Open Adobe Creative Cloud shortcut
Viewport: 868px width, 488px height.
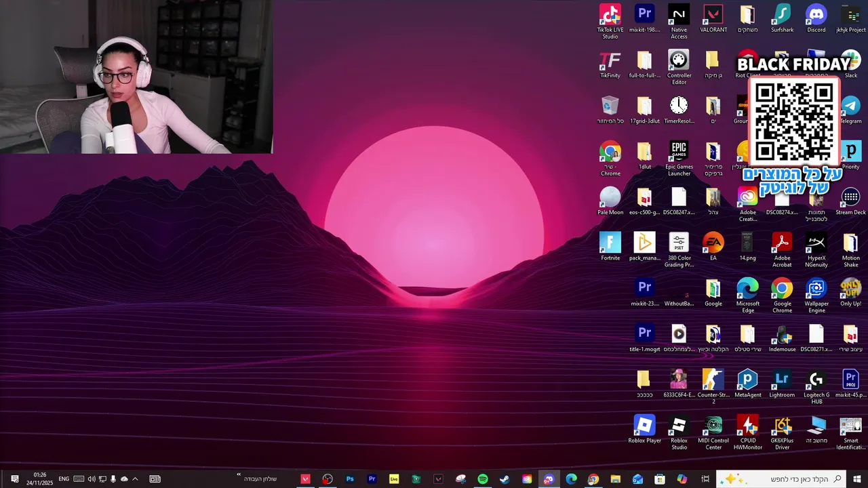(747, 204)
